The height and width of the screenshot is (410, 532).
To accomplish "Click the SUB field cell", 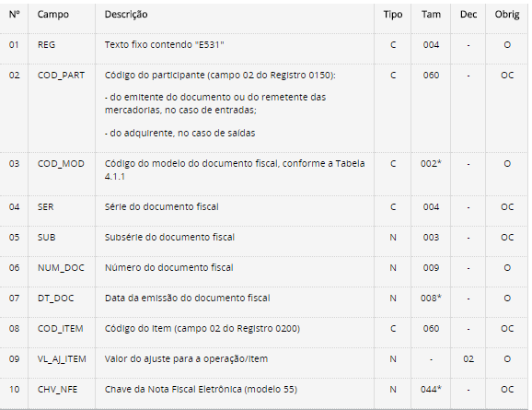I will [46, 237].
